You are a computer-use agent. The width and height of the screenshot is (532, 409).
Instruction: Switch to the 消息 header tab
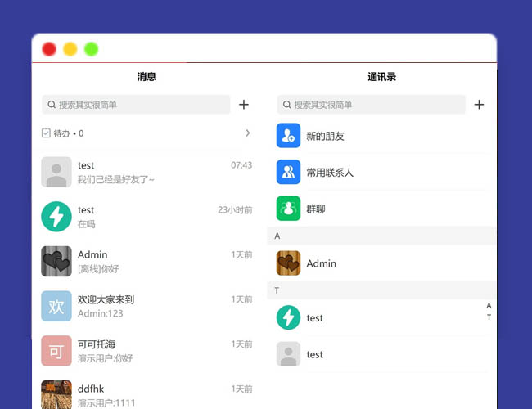coord(147,77)
